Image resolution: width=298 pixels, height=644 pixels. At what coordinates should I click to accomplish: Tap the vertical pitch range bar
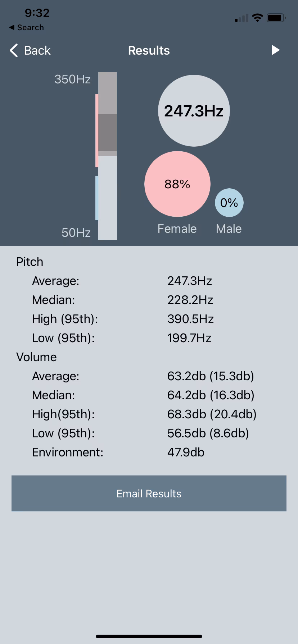coord(108,156)
